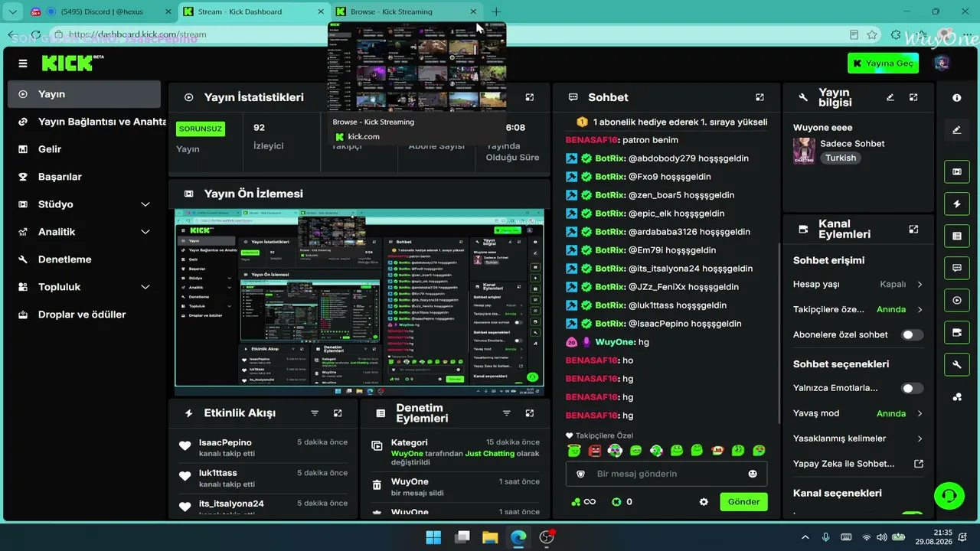The width and height of the screenshot is (980, 551).
Task: Click the play circle icon in the right rail
Action: point(956,301)
